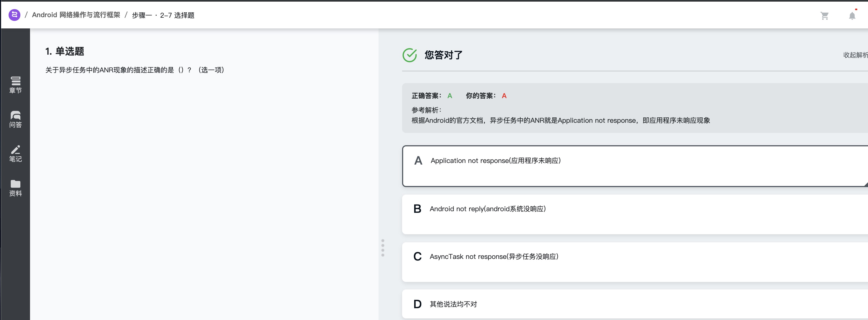The width and height of the screenshot is (868, 320).
Task: Select option B Android not reply
Action: click(x=635, y=214)
